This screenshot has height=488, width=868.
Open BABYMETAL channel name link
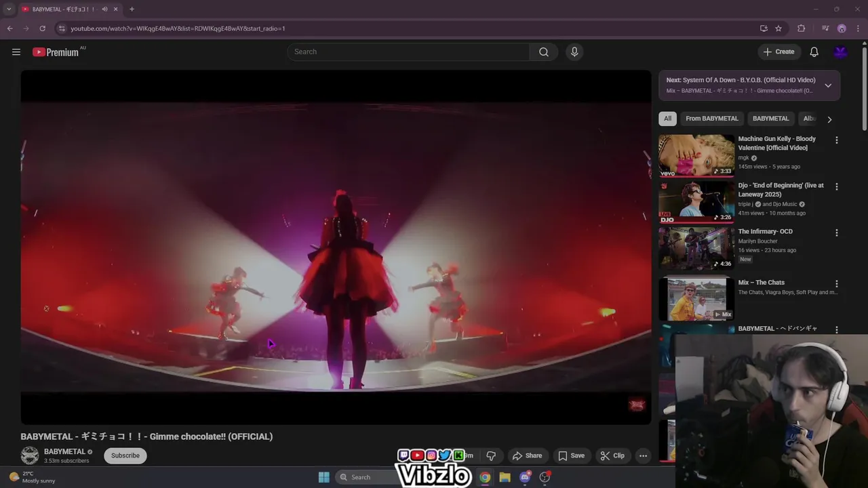[x=64, y=451]
